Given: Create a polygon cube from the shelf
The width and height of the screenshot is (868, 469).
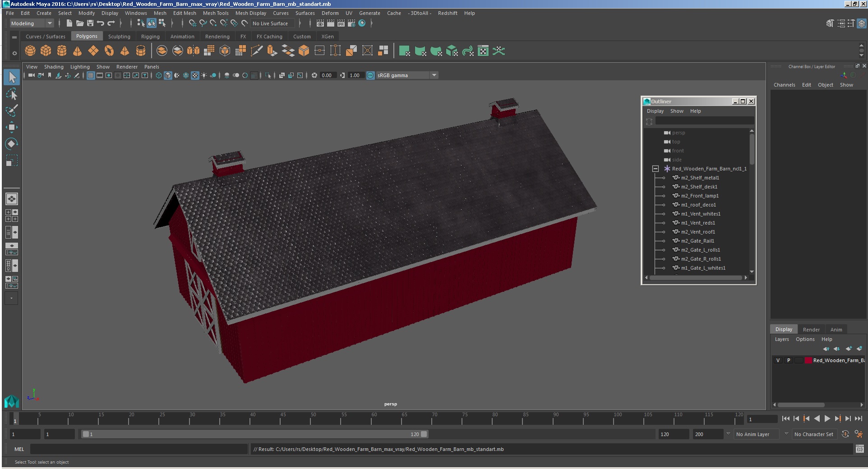Looking at the screenshot, I should pyautogui.click(x=46, y=51).
